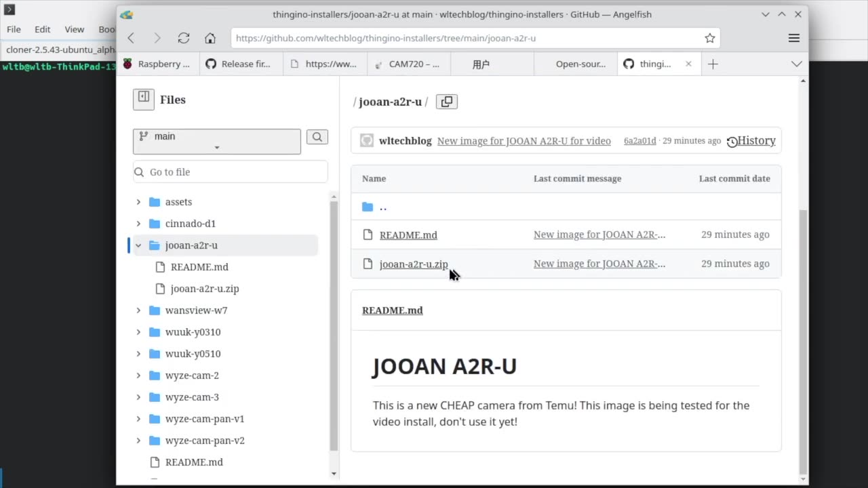Click the wltechblog author avatar
868x488 pixels.
tap(367, 141)
